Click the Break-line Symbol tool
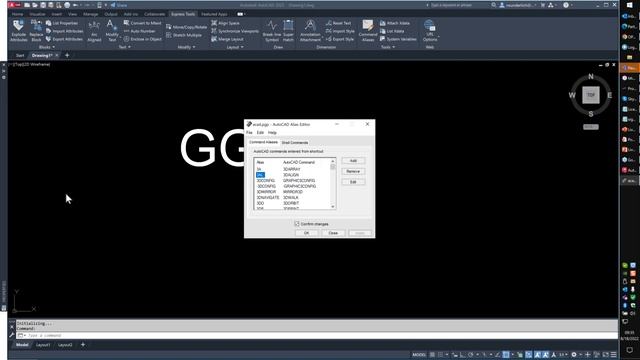 [x=271, y=31]
